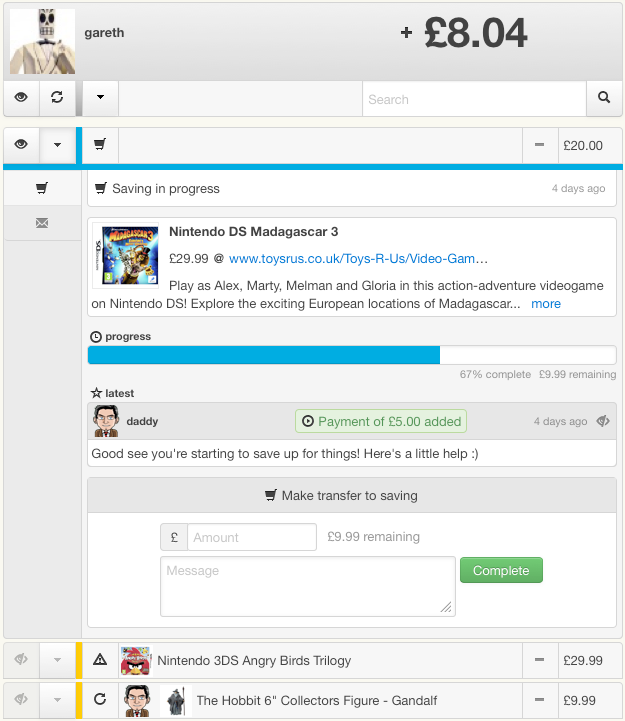Click daddy avatar on the Hobbit Gandalf row
The image size is (625, 721).
coord(138,701)
